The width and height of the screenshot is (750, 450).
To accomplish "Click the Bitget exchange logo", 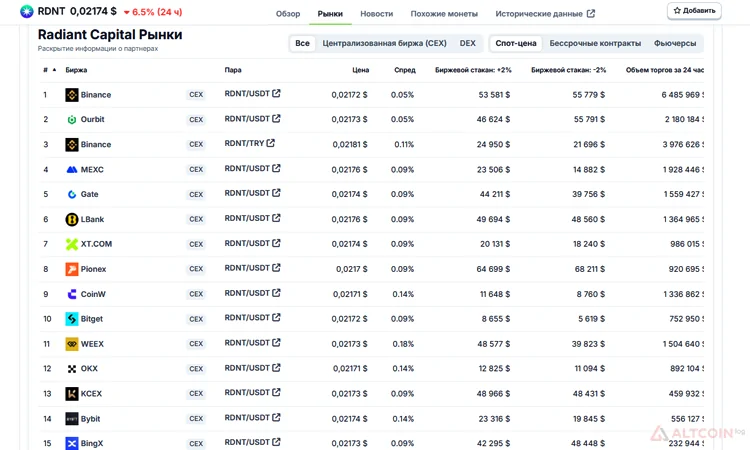I will click(x=72, y=319).
